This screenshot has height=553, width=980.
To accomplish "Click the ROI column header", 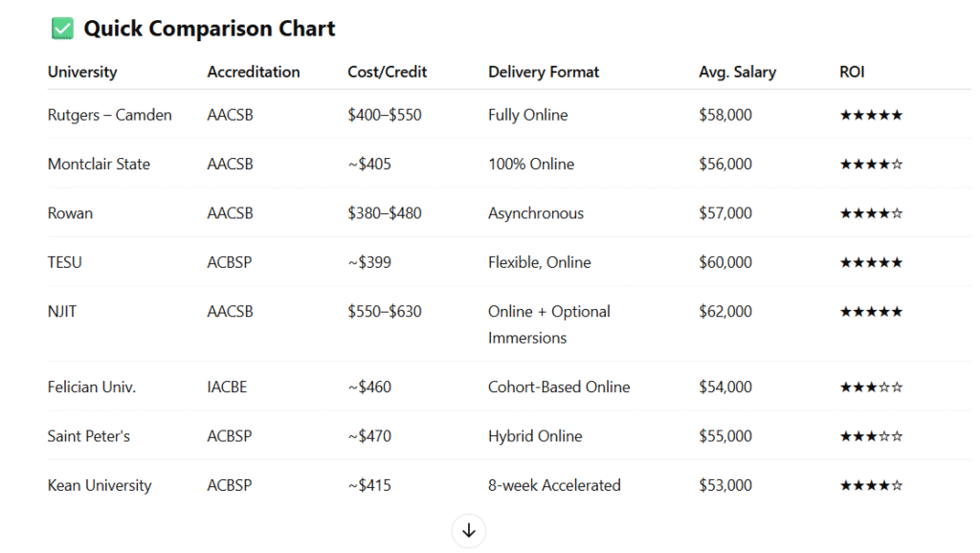I will [x=853, y=72].
